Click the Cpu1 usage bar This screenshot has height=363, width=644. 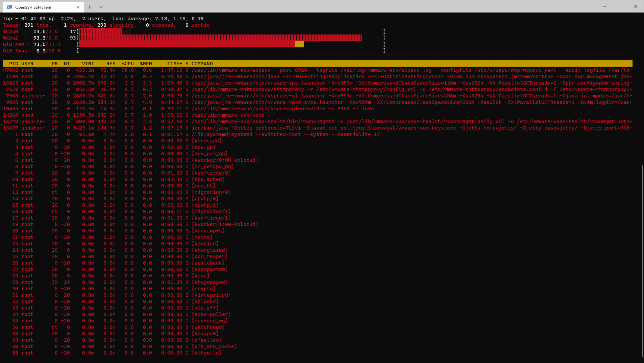(x=220, y=38)
